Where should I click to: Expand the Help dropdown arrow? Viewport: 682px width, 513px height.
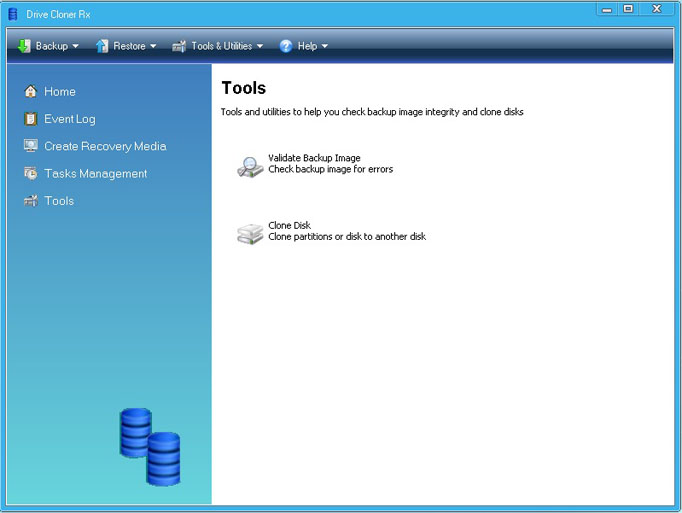click(x=324, y=46)
